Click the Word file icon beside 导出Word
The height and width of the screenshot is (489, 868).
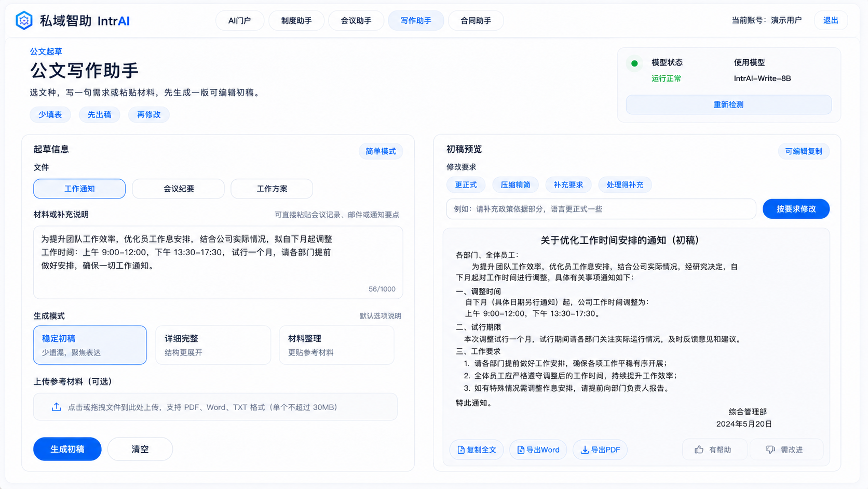(x=520, y=450)
